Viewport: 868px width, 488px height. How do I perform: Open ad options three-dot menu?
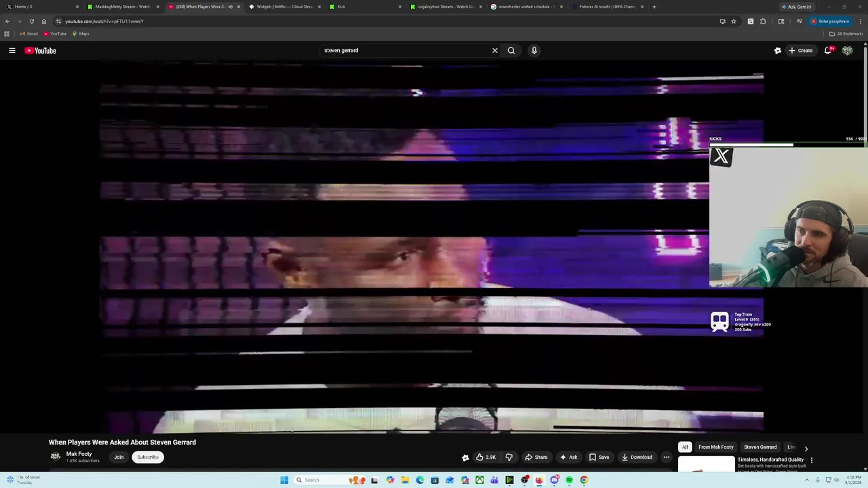click(811, 460)
